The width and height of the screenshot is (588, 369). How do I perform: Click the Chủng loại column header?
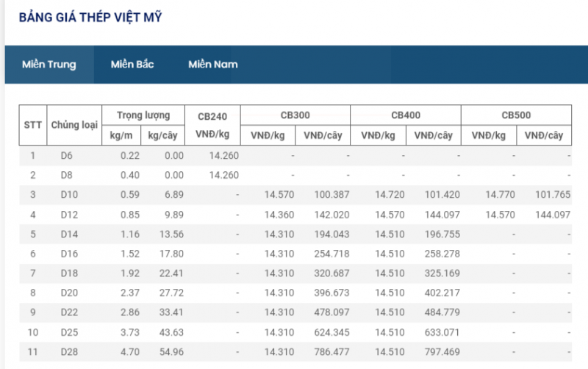click(74, 125)
